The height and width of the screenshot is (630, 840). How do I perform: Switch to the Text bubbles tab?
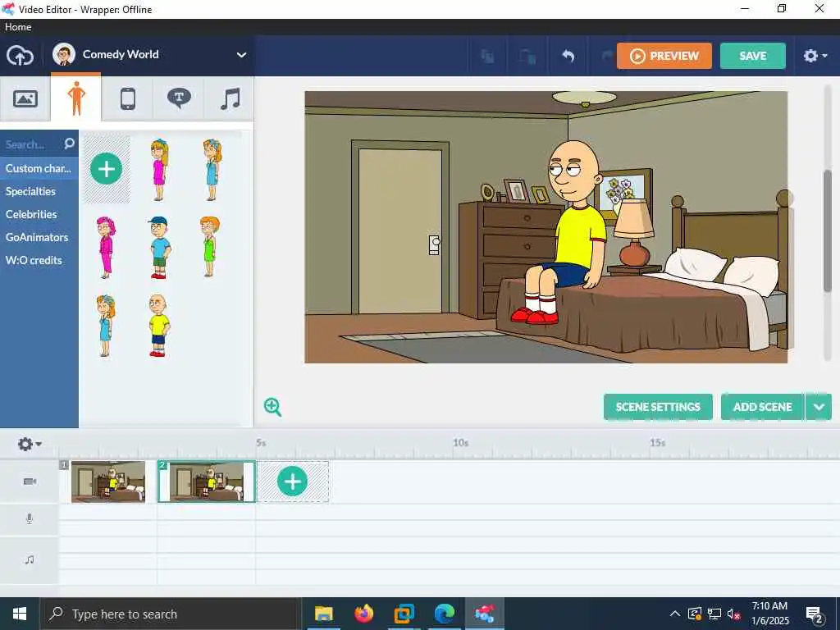click(x=179, y=98)
